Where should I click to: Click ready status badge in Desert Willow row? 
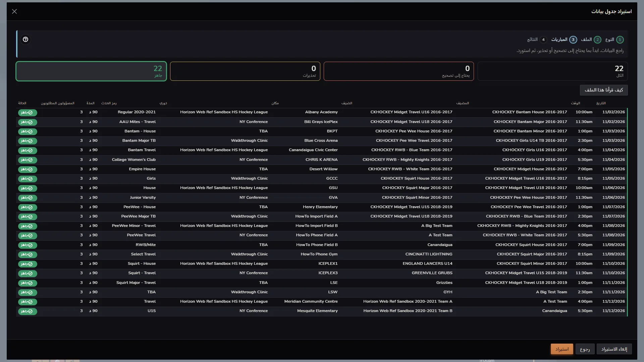click(x=28, y=169)
